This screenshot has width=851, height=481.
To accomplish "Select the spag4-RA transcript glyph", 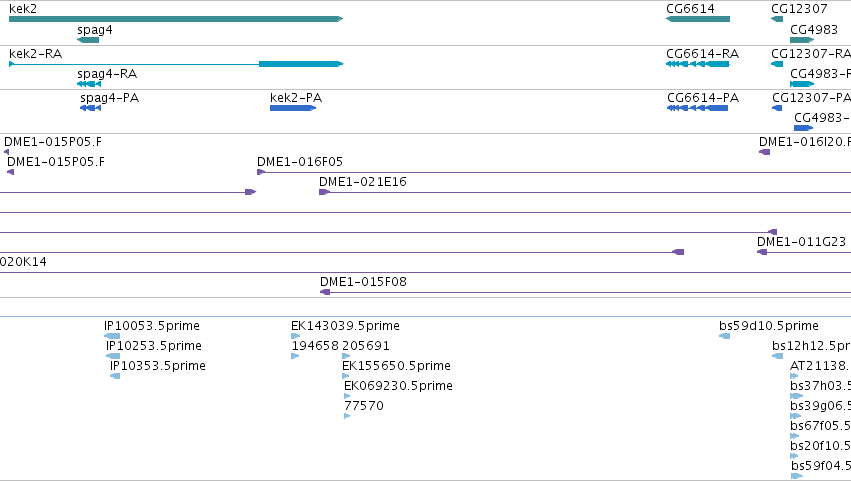I will pos(89,84).
